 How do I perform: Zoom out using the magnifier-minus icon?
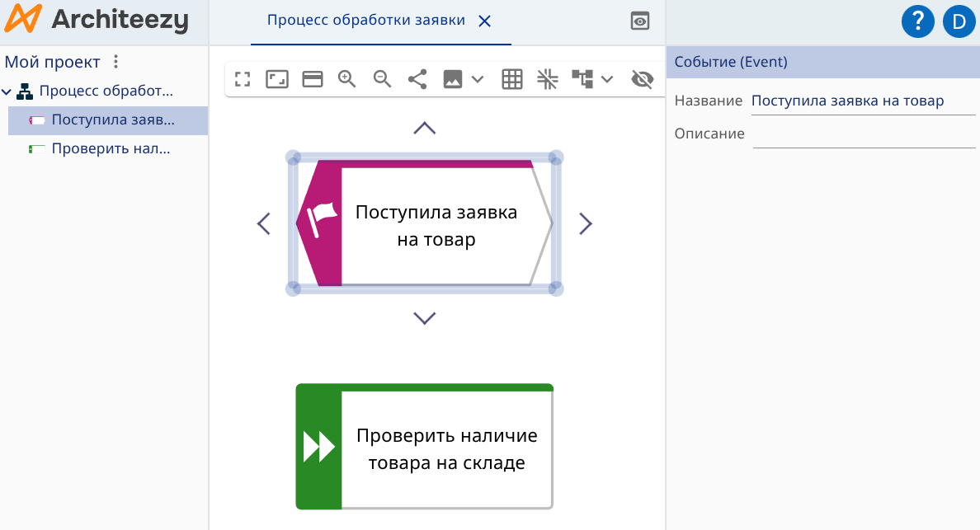click(x=381, y=79)
